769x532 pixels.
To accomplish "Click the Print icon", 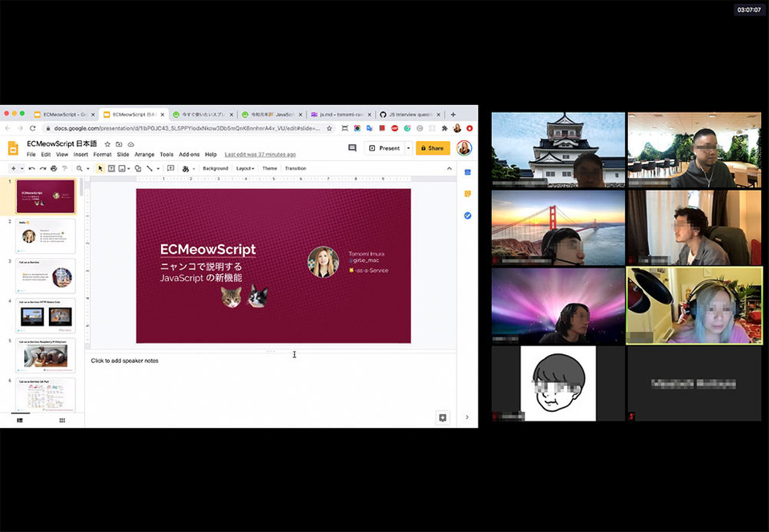I will tap(54, 168).
